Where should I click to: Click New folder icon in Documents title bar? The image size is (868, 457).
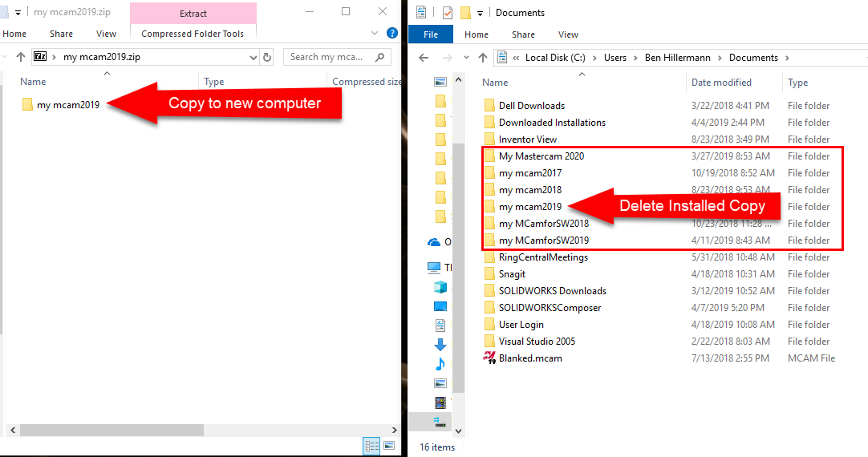pyautogui.click(x=465, y=12)
